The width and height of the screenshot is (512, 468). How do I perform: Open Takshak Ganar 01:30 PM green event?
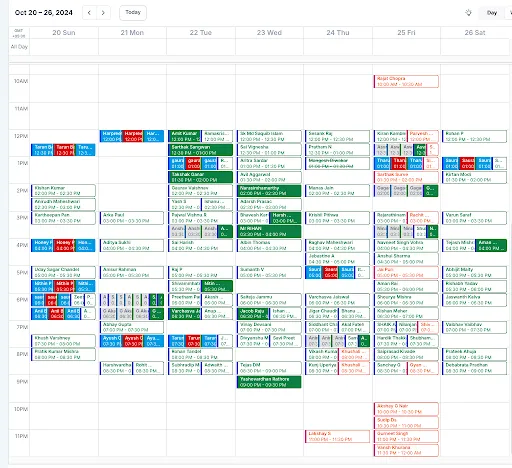pos(200,177)
